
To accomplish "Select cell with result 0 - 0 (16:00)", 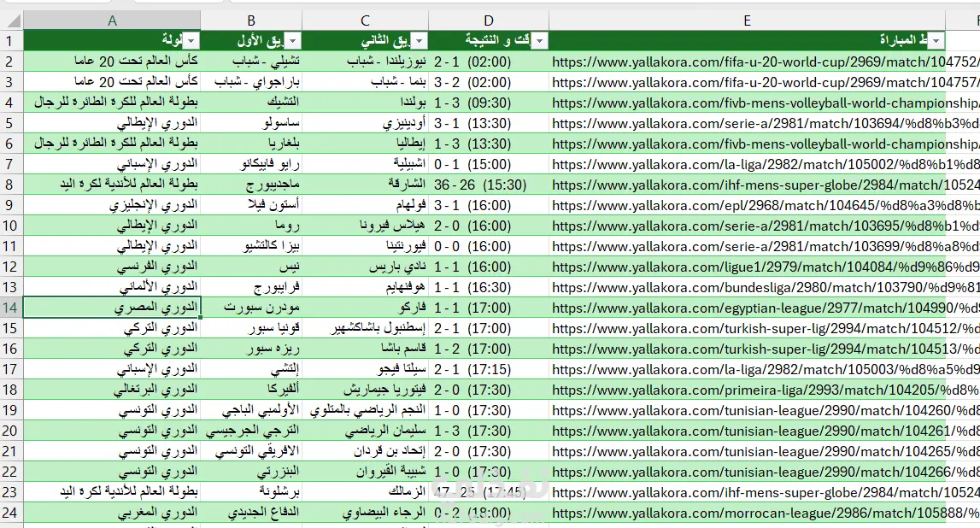I will [489, 246].
